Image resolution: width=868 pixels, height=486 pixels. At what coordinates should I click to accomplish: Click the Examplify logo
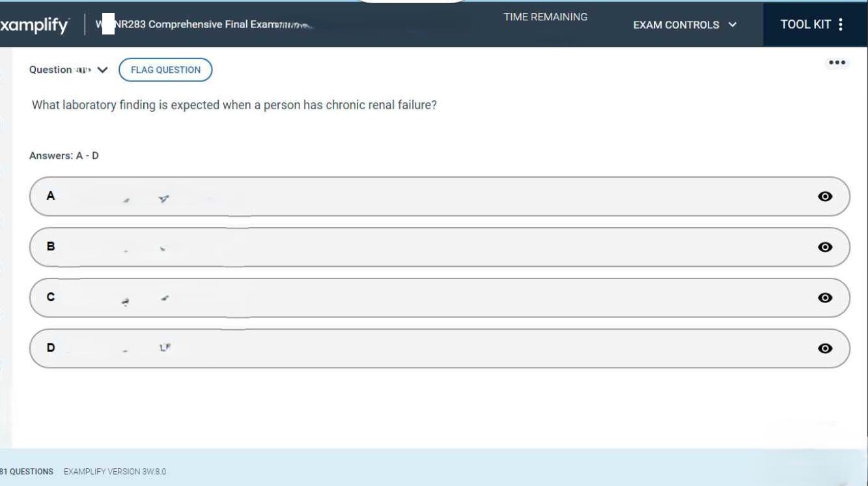click(35, 25)
